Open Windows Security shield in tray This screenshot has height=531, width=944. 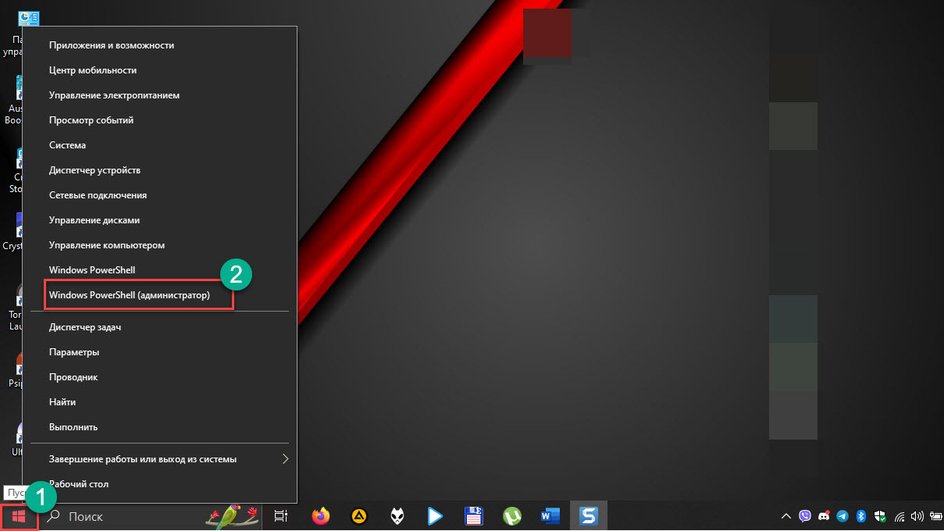point(880,516)
